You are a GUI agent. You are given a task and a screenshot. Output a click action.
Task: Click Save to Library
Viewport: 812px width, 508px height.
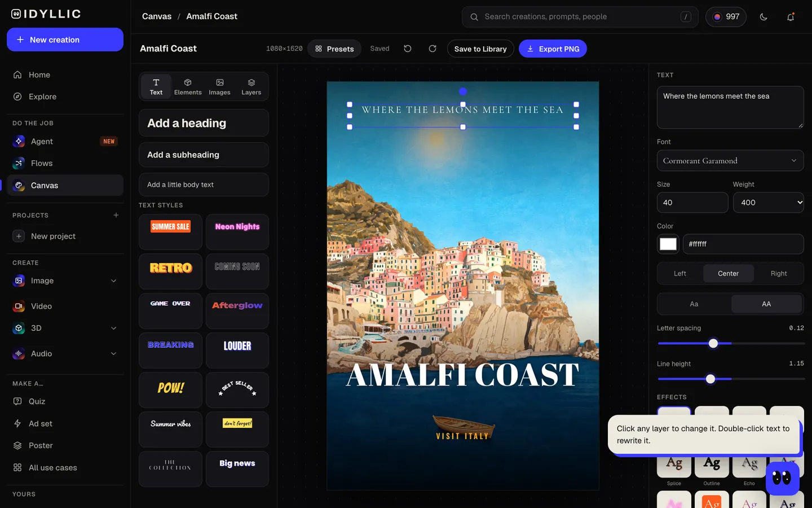click(x=480, y=49)
